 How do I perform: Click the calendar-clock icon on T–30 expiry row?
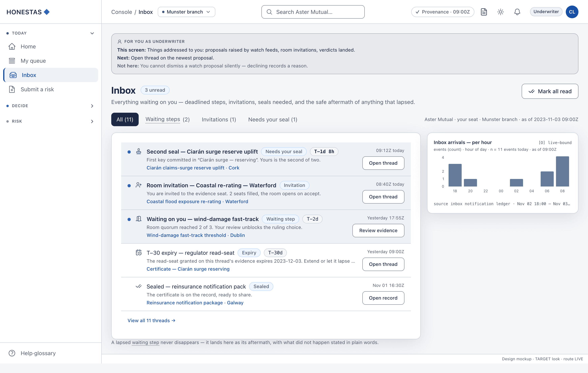coord(139,253)
